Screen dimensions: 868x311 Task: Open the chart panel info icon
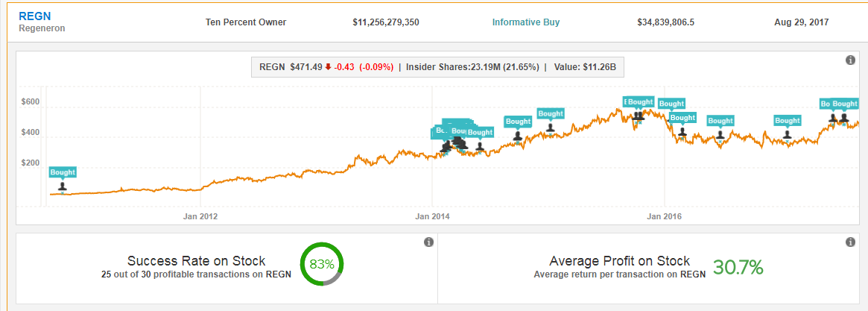click(851, 60)
